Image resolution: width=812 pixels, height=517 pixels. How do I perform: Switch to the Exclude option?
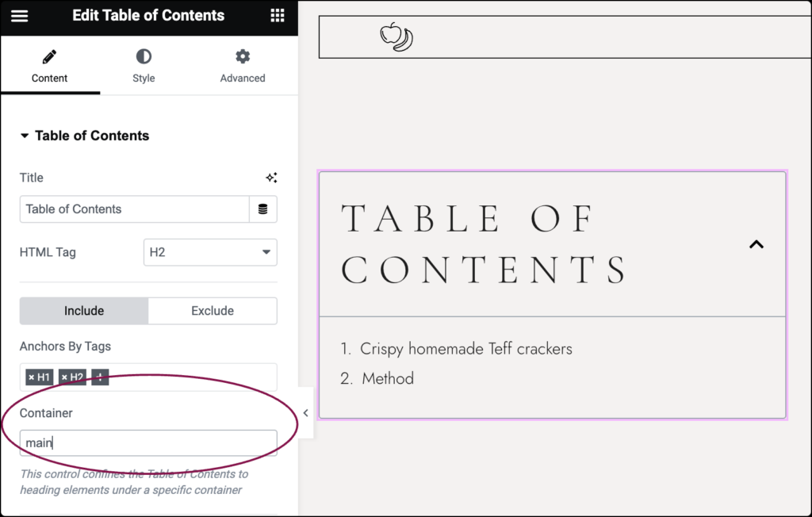[x=213, y=311]
